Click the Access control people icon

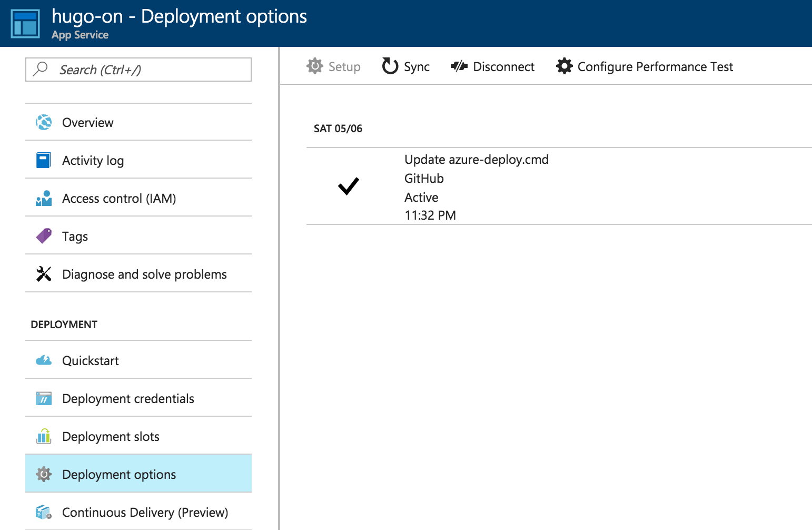[44, 199]
